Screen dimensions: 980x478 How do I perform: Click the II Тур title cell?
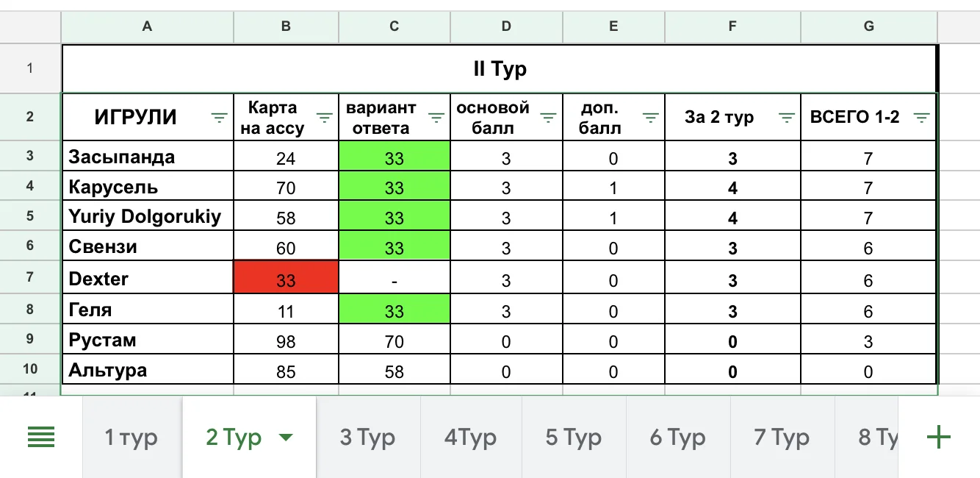point(500,69)
